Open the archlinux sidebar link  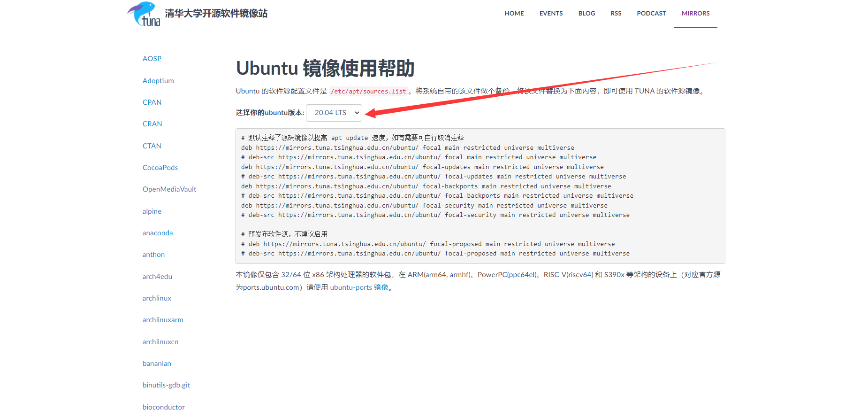point(157,298)
